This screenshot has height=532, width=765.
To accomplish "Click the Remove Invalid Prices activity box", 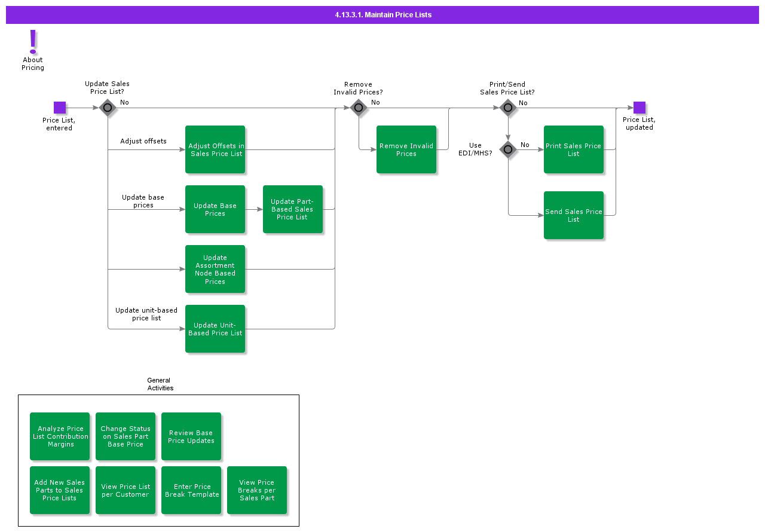I will [406, 149].
